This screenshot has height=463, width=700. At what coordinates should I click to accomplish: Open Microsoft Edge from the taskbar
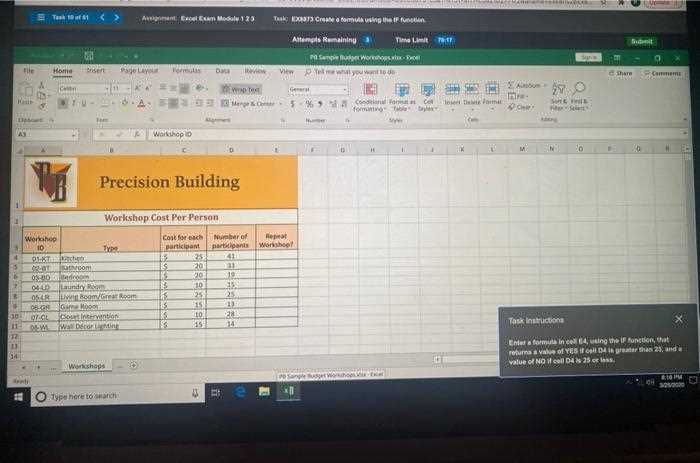tap(240, 392)
